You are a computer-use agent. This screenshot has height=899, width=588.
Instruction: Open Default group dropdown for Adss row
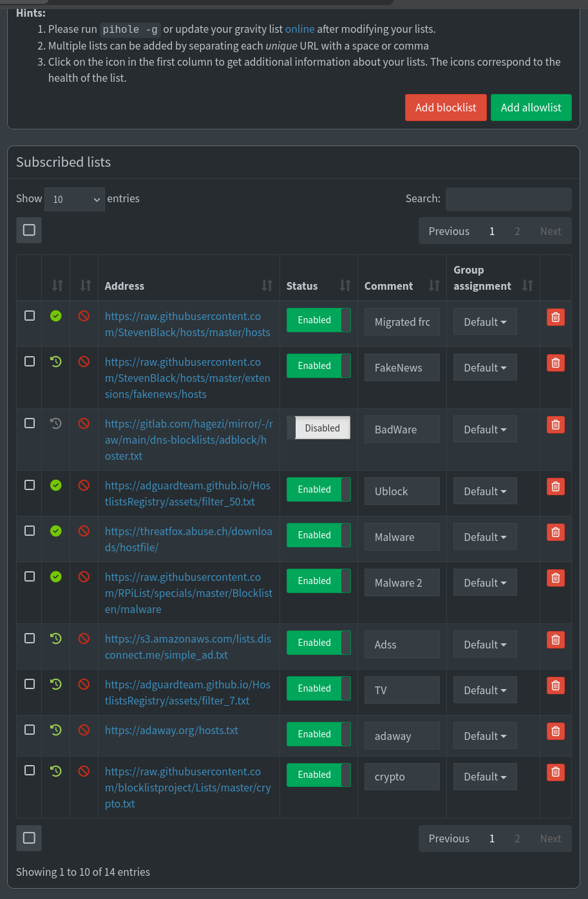485,645
